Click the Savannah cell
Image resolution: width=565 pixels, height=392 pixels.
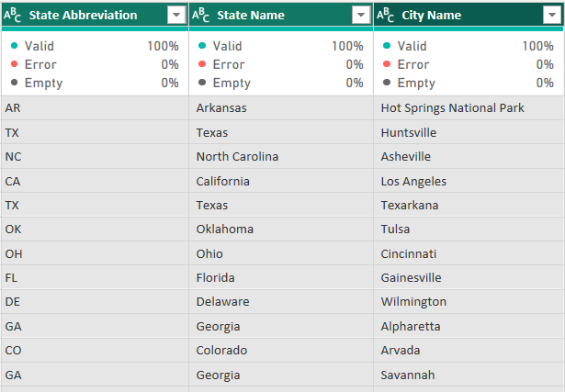pos(469,375)
